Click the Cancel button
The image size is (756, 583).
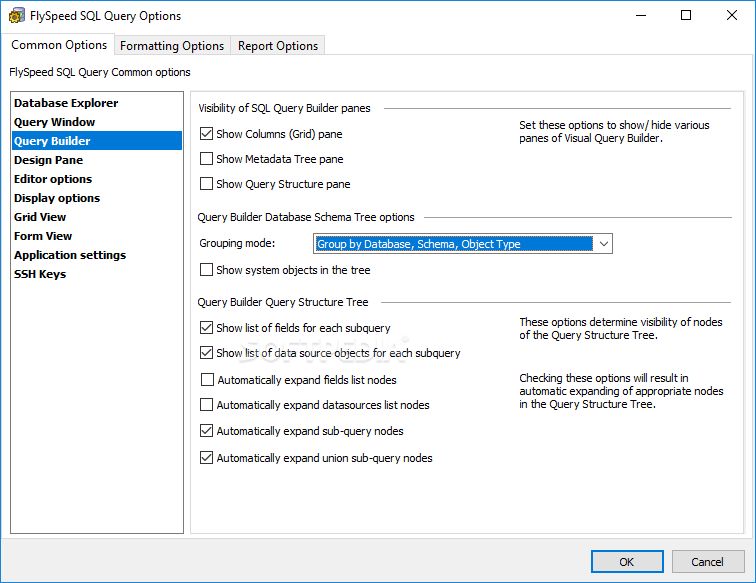(x=707, y=562)
